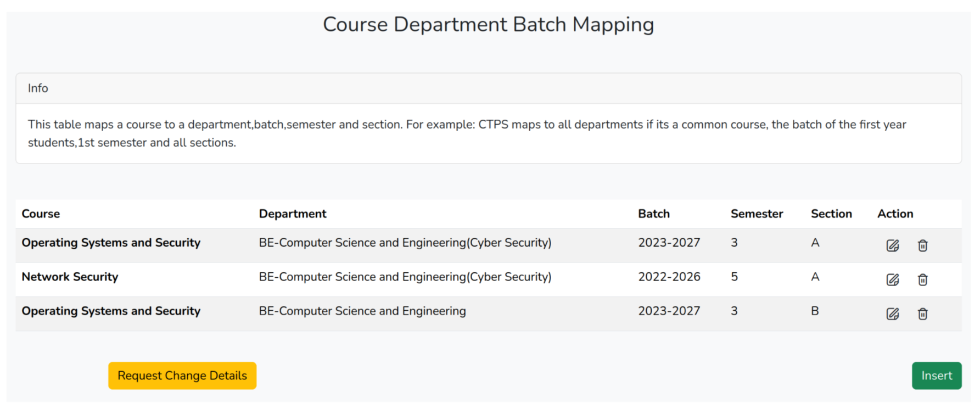This screenshot has height=409, width=980.
Task: Edit the Operating Systems Section B mapping
Action: click(892, 313)
